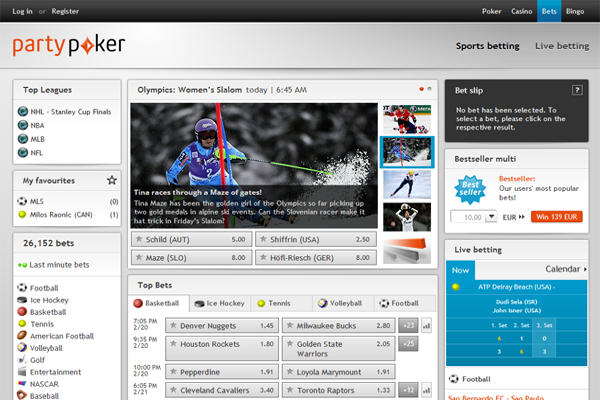Click the 10.00 stake input field
This screenshot has height=400, width=600.
pyautogui.click(x=468, y=217)
